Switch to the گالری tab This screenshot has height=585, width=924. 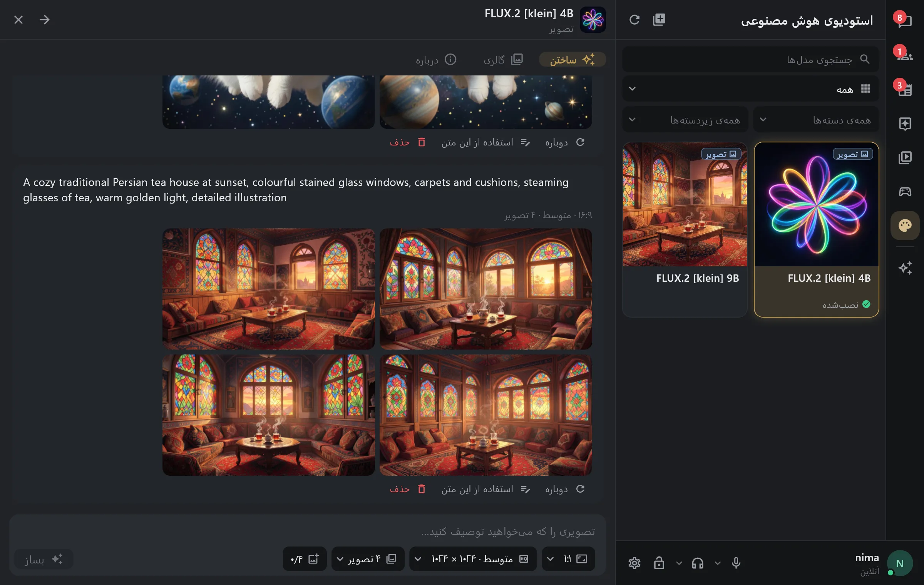pos(503,60)
